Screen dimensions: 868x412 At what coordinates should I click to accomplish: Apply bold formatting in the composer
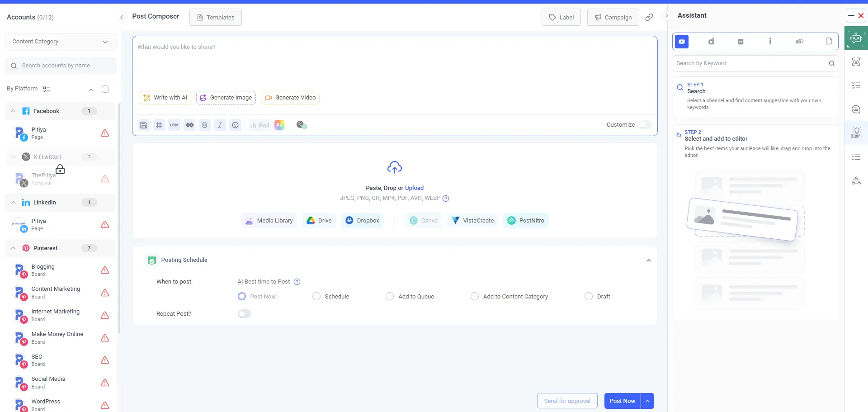tap(204, 125)
